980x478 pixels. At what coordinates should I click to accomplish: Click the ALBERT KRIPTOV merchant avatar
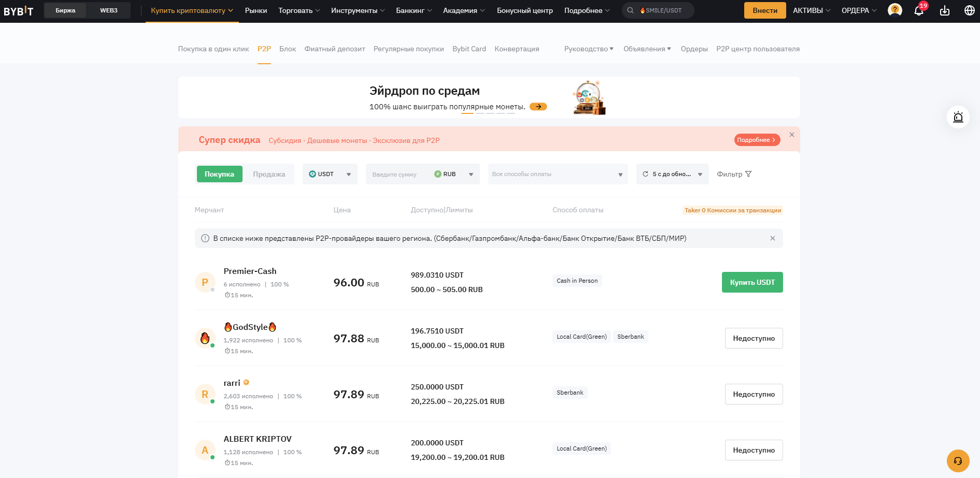(x=205, y=450)
